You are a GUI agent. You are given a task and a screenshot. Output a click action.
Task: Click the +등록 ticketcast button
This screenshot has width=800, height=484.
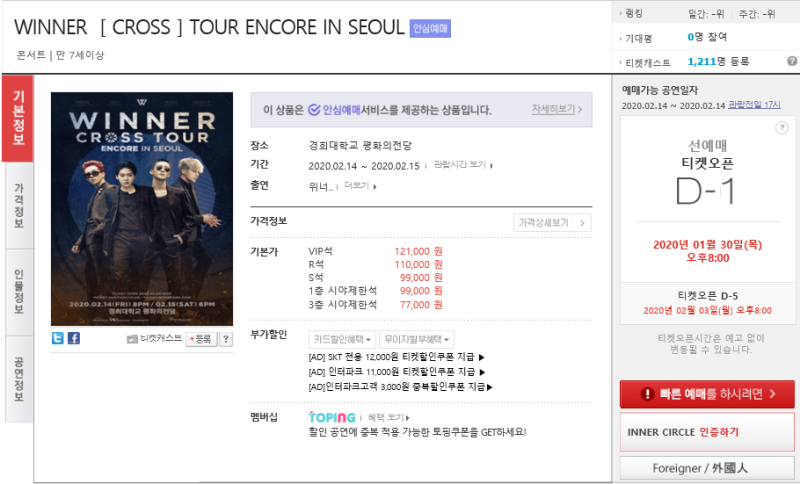[202, 339]
